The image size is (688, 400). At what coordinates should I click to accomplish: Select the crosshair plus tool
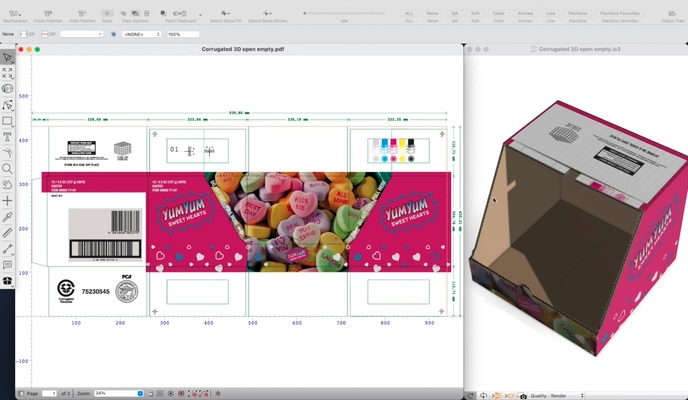7,200
